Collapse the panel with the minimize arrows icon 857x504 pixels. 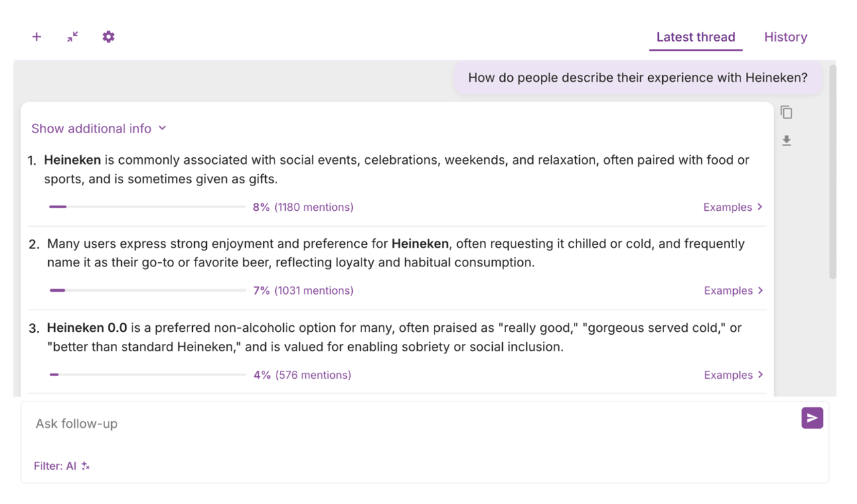tap(72, 37)
